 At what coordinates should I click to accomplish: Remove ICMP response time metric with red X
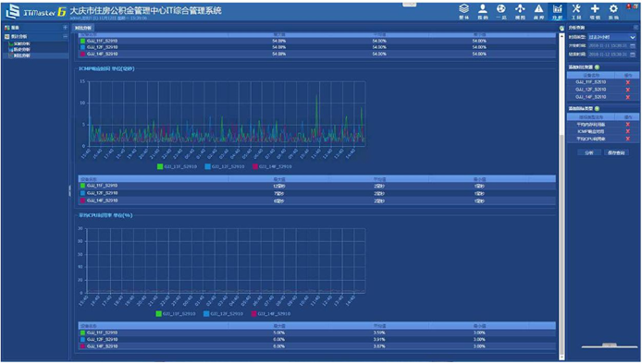pyautogui.click(x=628, y=131)
